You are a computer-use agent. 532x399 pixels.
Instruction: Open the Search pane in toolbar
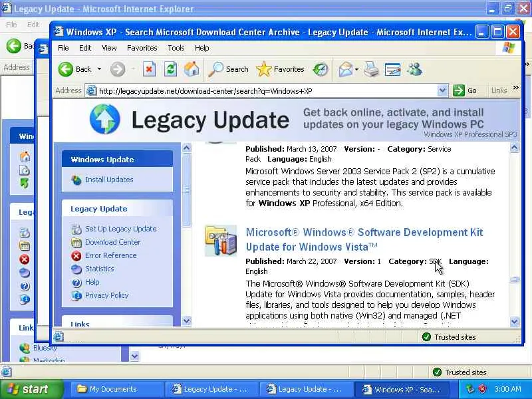point(228,69)
